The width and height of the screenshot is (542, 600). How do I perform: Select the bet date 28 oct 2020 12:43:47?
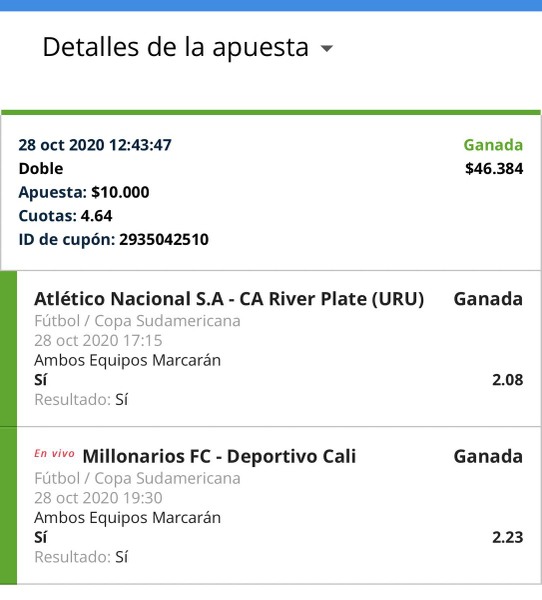tap(95, 145)
